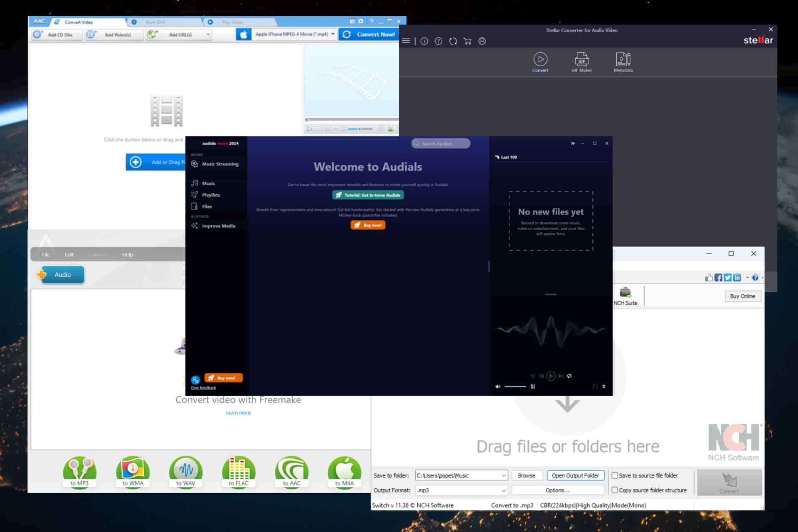Open the Output Format .mp3 dropdown

[503, 490]
